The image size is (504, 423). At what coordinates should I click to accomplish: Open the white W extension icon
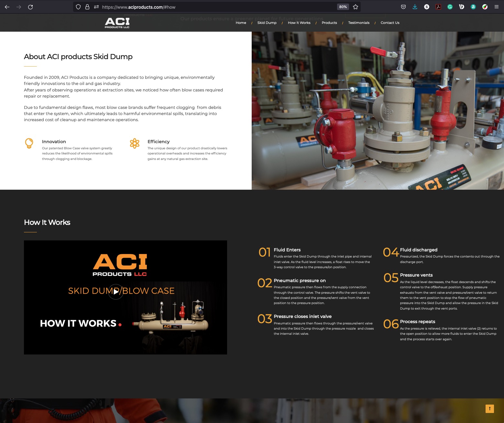(x=462, y=7)
